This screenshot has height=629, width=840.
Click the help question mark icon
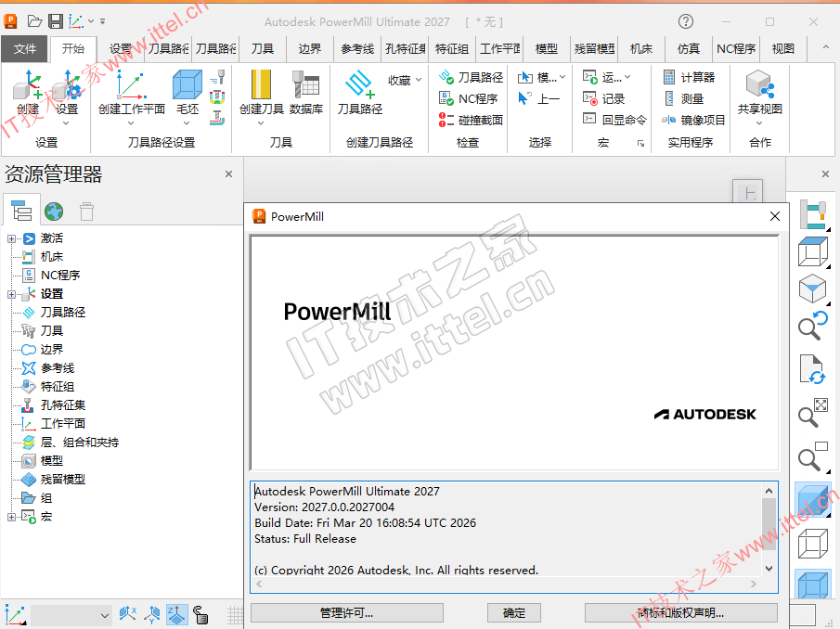click(x=686, y=22)
